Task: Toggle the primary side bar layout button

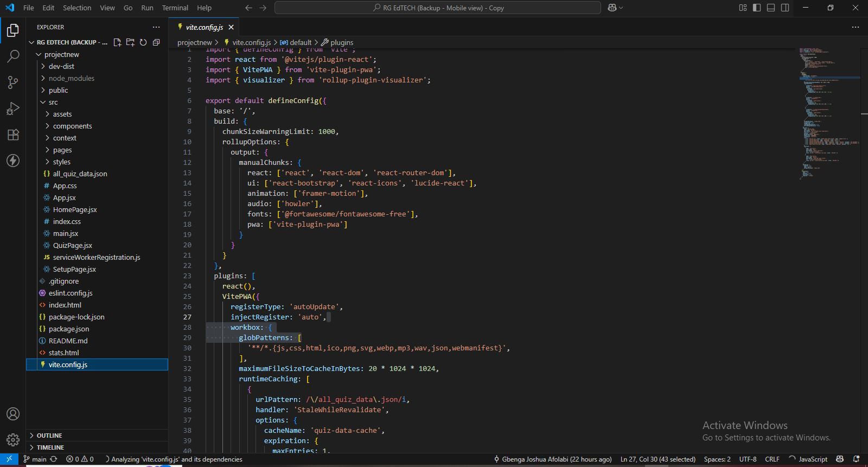Action: [x=757, y=8]
